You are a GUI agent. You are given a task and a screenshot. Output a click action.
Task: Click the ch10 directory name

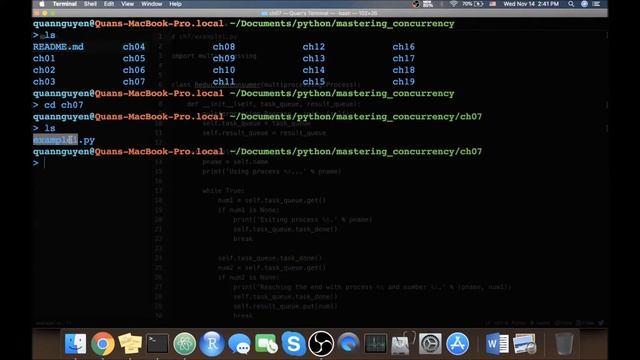click(x=224, y=70)
